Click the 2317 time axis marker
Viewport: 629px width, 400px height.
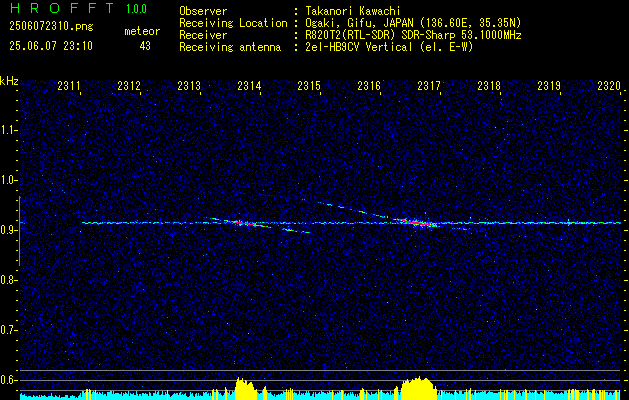pyautogui.click(x=429, y=85)
